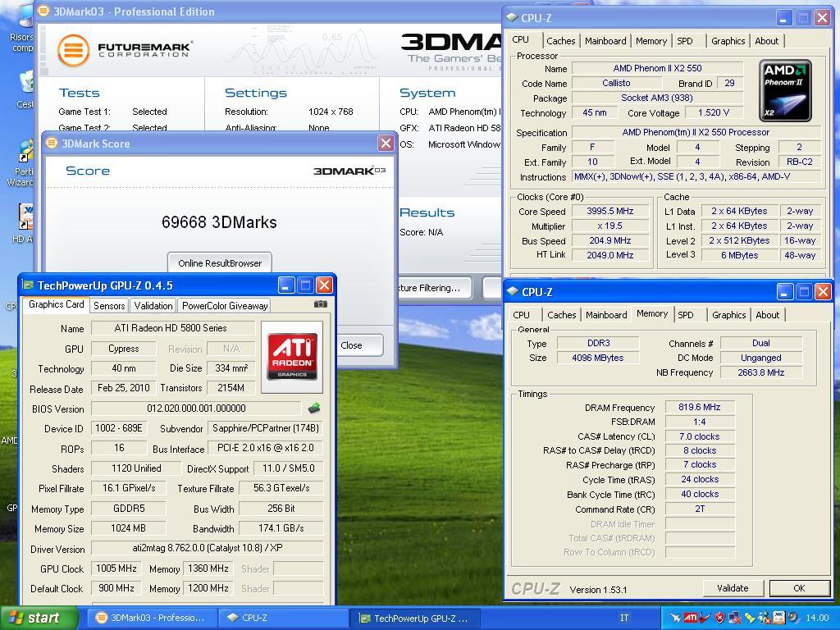
Task: Open Memory tab in upper CPU-Z window
Action: [651, 41]
